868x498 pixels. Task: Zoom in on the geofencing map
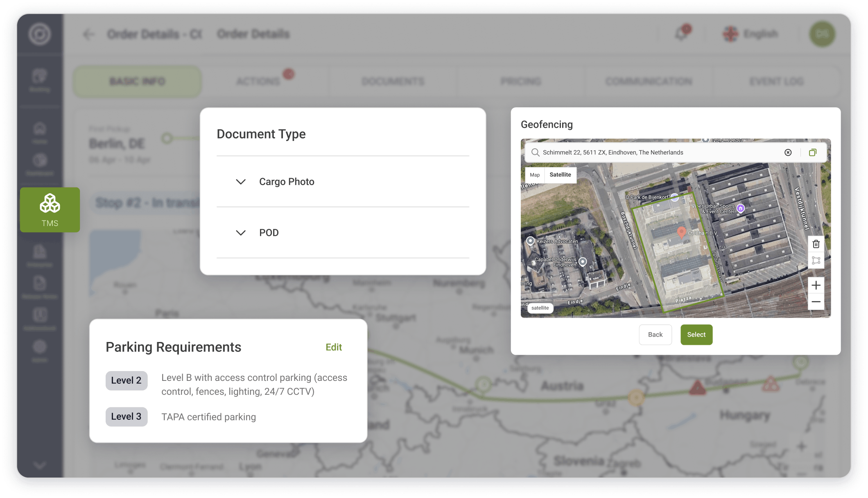816,285
